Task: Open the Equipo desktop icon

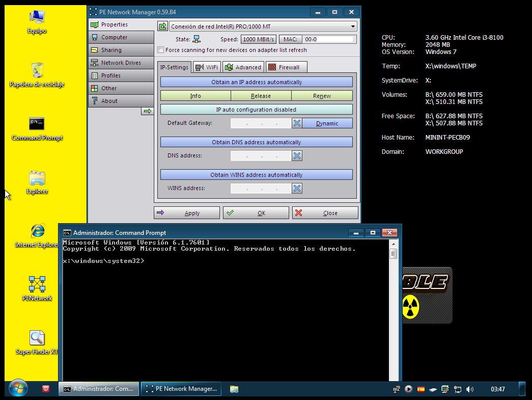Action: pos(37,22)
